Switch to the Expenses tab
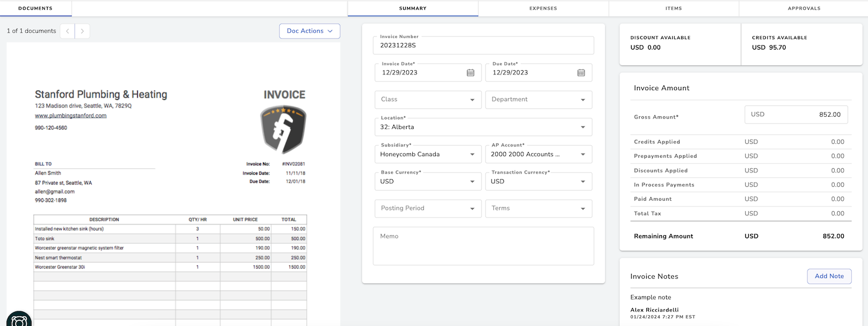The image size is (868, 326). [543, 8]
